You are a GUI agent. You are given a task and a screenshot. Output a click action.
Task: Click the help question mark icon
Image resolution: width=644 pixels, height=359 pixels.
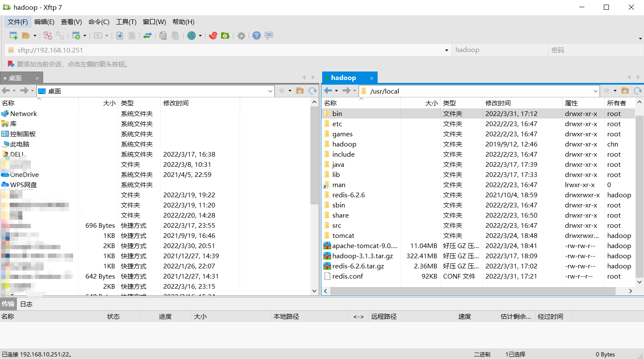click(x=256, y=36)
